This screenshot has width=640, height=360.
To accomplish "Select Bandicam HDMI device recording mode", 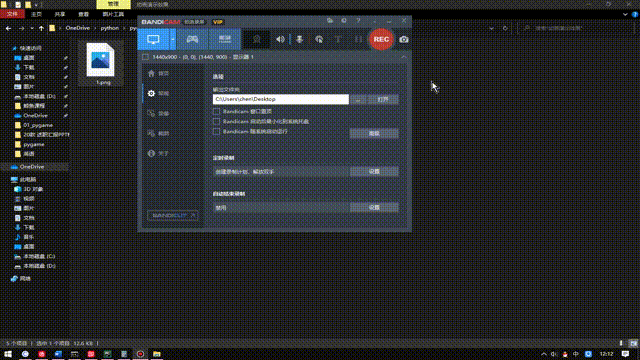I will click(x=225, y=39).
